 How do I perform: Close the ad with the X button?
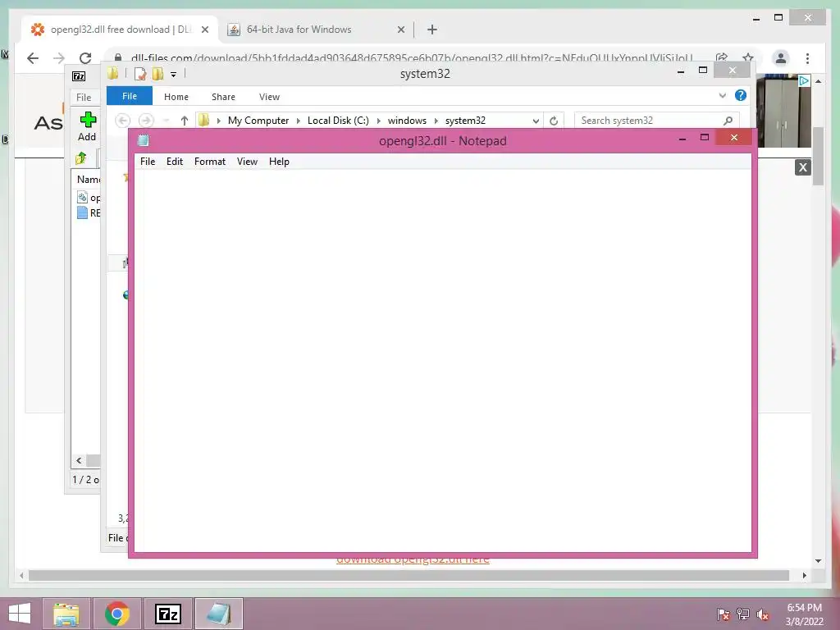802,167
